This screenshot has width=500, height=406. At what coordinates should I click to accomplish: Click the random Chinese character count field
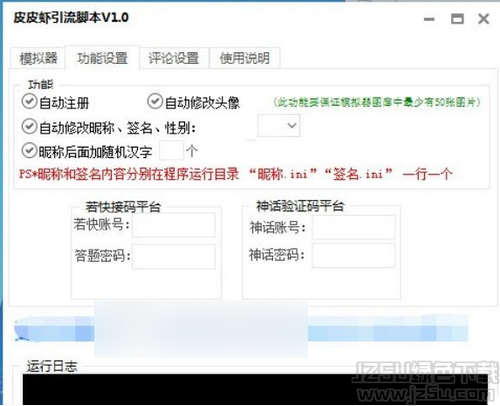[171, 151]
